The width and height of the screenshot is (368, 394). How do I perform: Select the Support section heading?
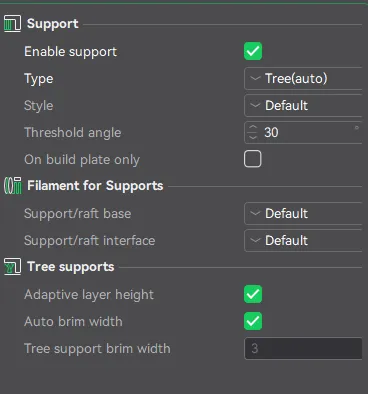tap(53, 24)
